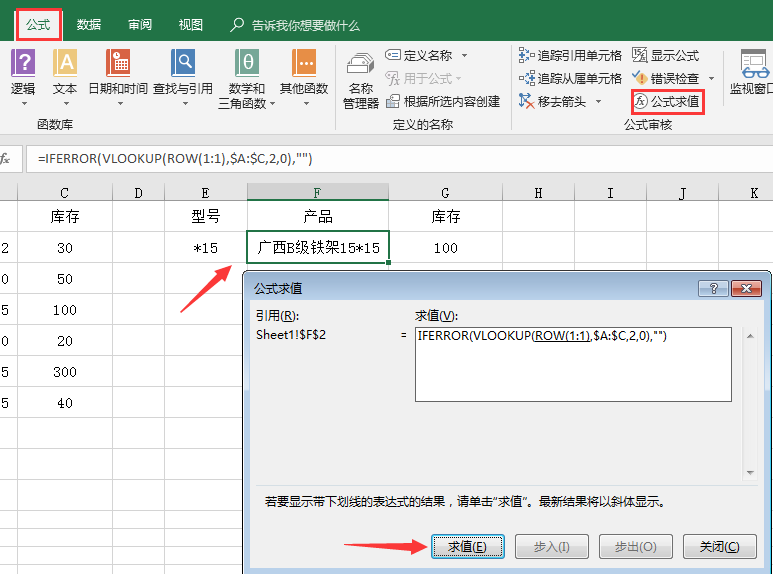Open the 查找与引用 functions icon

tap(183, 63)
